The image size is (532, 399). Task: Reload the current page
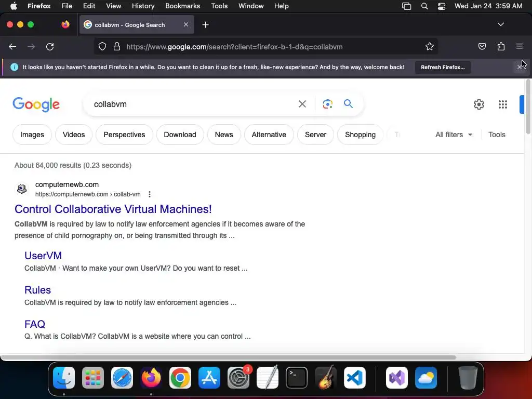(50, 47)
